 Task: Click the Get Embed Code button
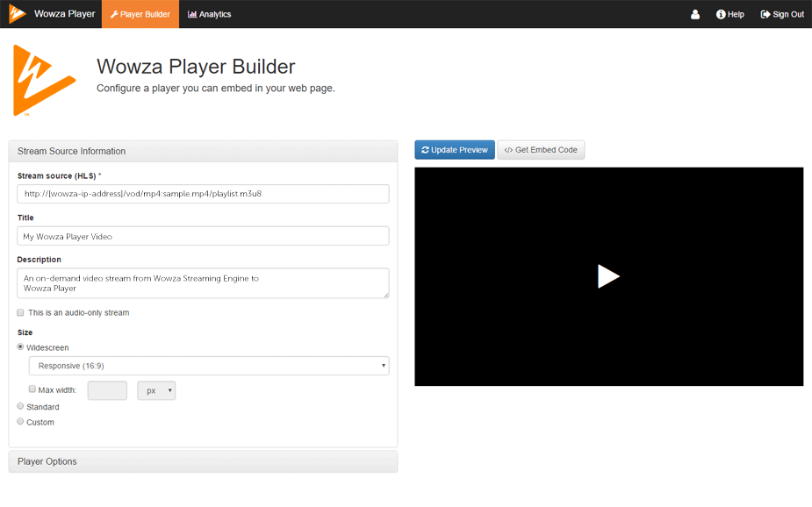[x=541, y=150]
